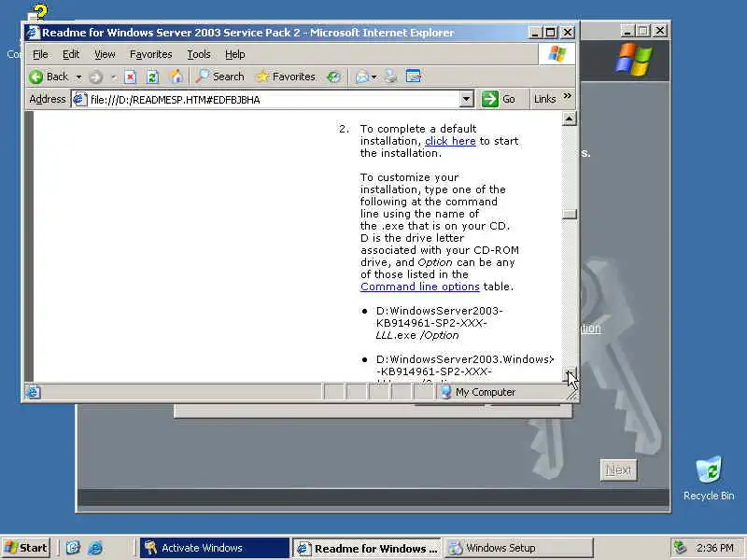747x560 pixels.
Task: Click the IE icon in title bar
Action: (x=33, y=33)
